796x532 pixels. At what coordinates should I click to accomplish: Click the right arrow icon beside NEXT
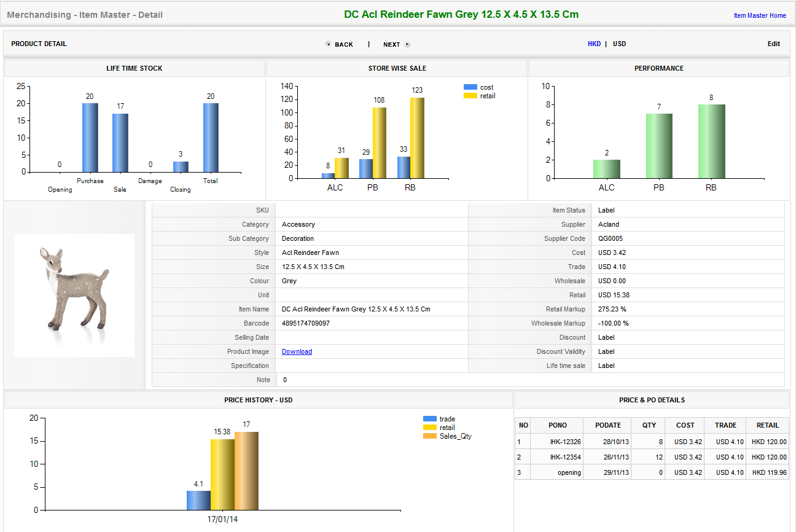407,44
